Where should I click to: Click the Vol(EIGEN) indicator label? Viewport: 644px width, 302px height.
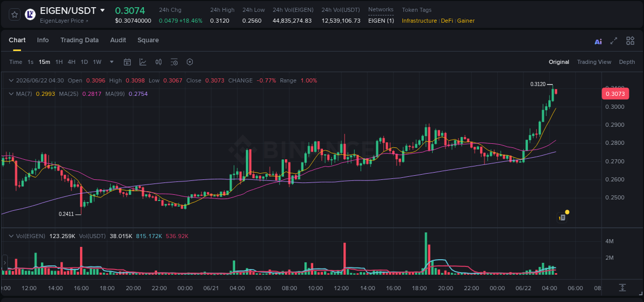(x=31, y=236)
